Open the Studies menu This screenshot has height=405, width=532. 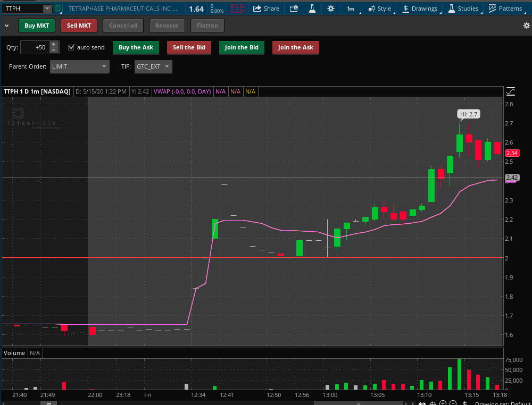[x=463, y=9]
